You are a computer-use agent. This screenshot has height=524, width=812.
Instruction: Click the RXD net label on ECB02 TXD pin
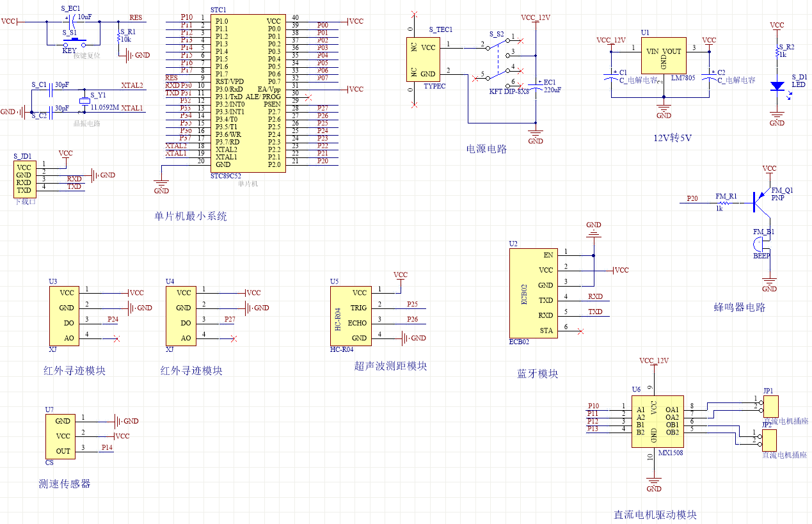tap(595, 296)
